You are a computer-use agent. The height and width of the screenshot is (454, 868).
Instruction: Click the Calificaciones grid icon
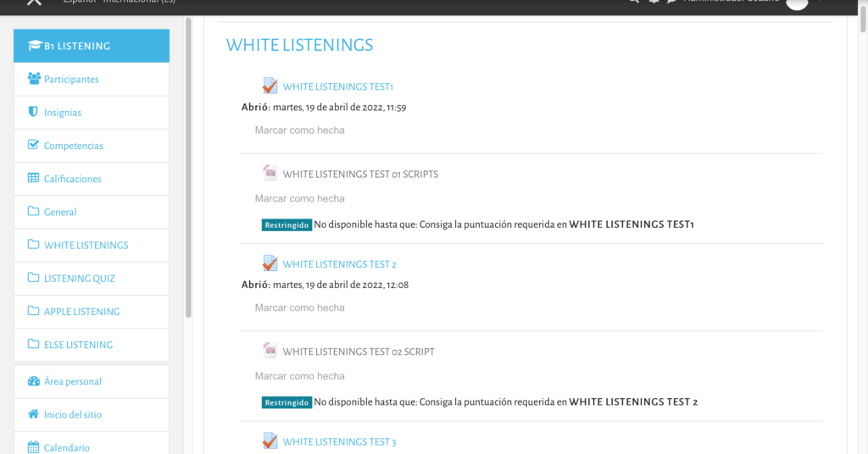[34, 179]
